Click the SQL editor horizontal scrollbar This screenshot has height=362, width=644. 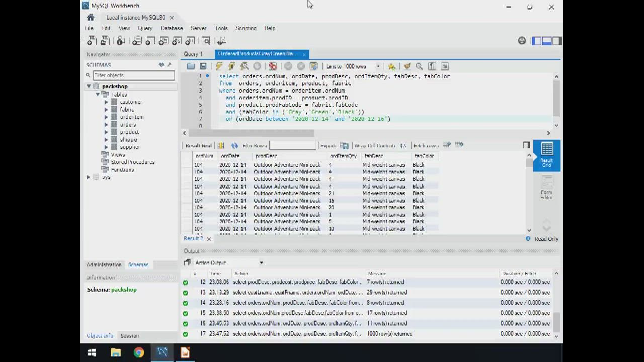tap(252, 133)
